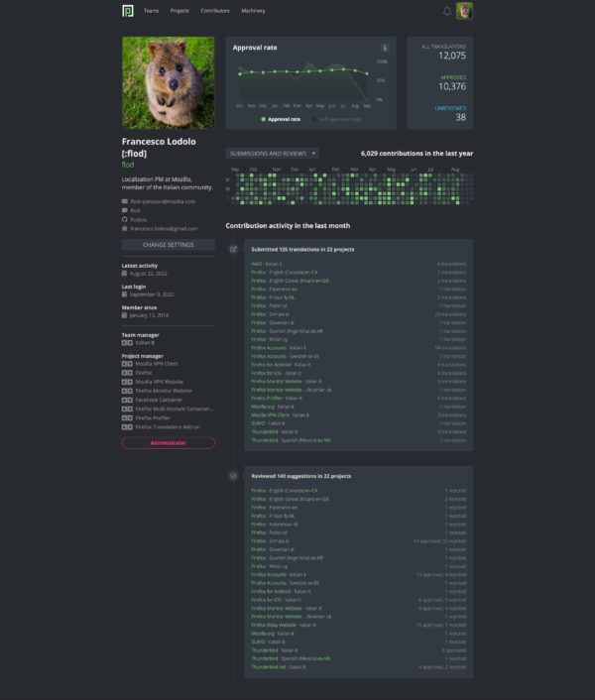Open Mozilla VPN Client Italian in submitted translations
The image size is (595, 700).
[x=280, y=415]
